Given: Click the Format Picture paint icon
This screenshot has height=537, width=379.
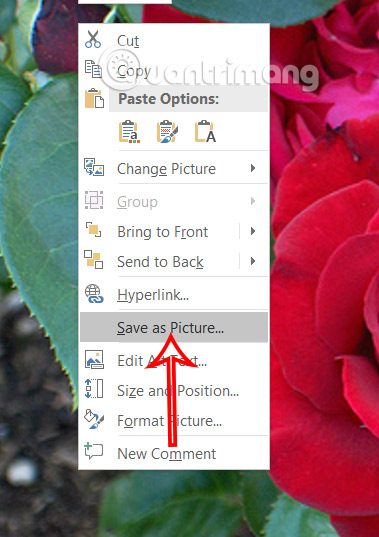Looking at the screenshot, I should [93, 419].
